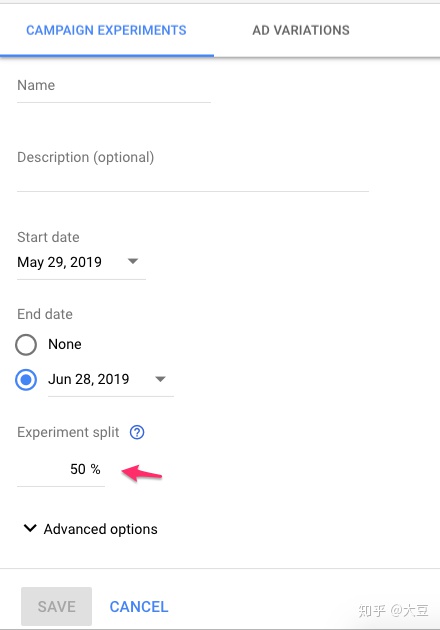
Task: Click the May 29, 2019 start date value
Action: click(59, 262)
